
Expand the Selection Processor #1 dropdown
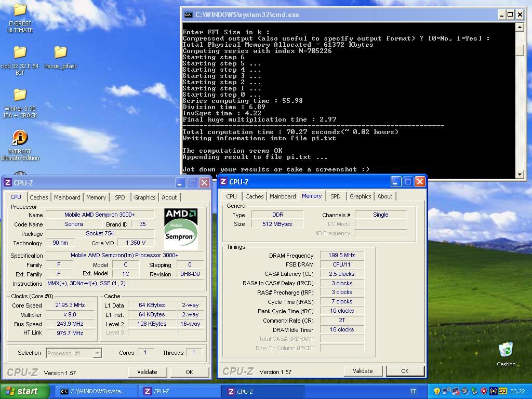click(97, 353)
